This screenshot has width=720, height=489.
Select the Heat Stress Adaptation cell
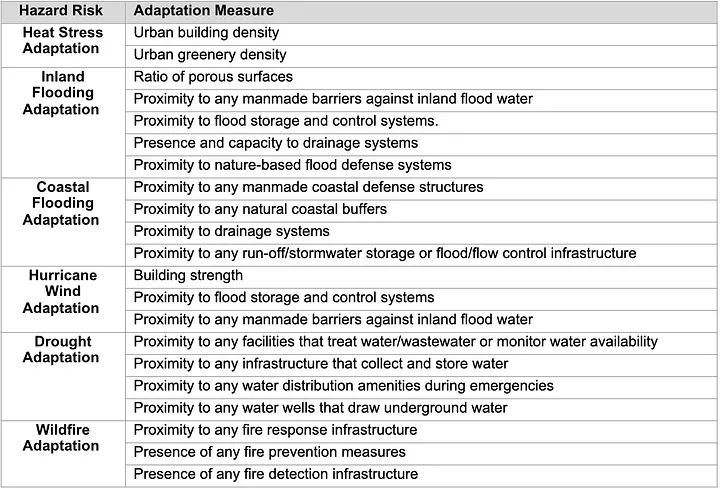[63, 45]
